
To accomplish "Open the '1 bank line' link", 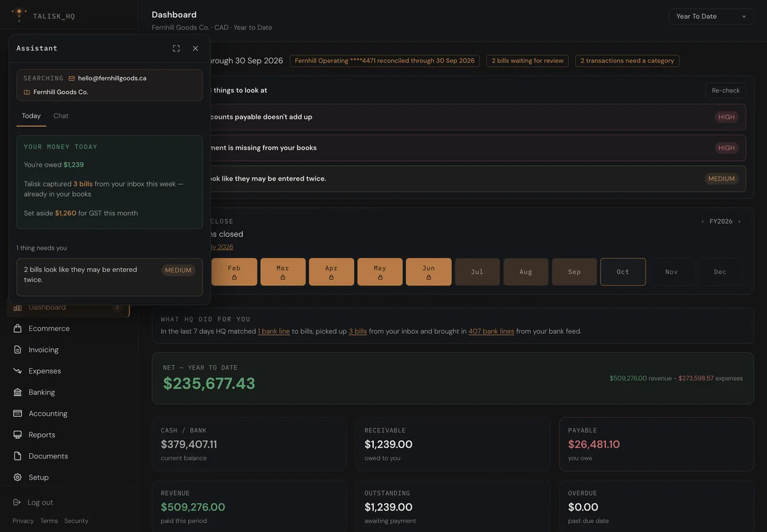I will tap(274, 331).
